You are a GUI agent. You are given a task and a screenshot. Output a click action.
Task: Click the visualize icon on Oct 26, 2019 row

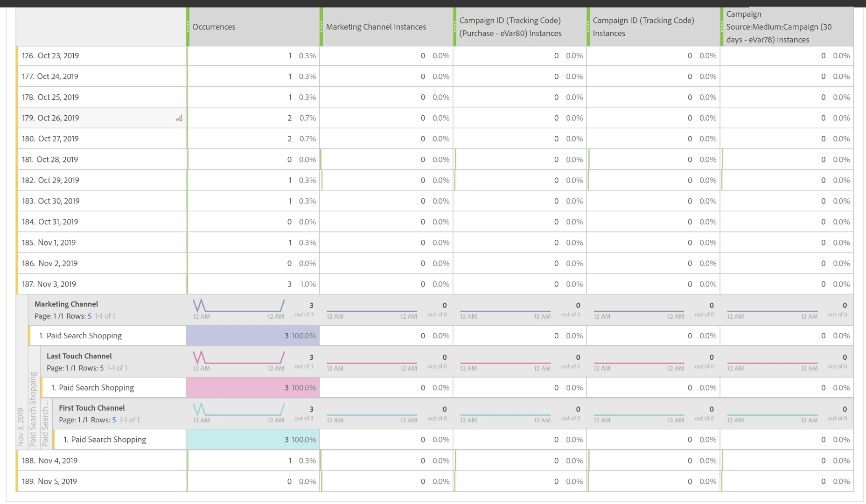[179, 119]
